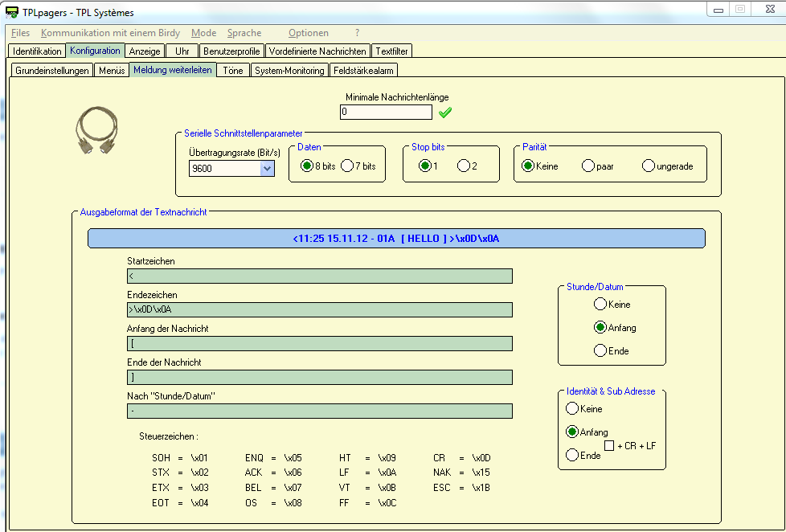This screenshot has height=532, width=786.
Task: Switch to the Textfilter tab
Action: 392,51
